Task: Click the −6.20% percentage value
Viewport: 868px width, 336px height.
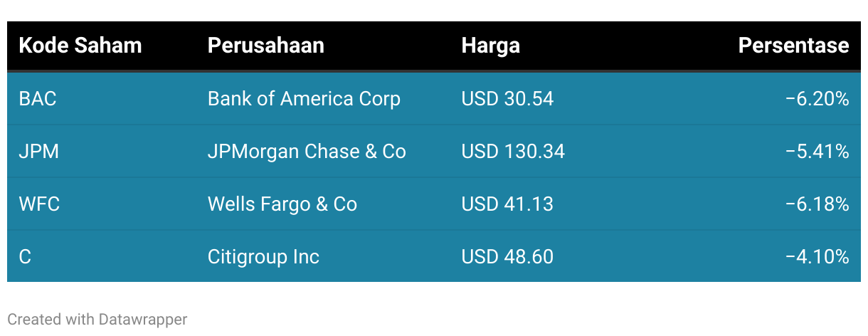Action: [x=817, y=99]
